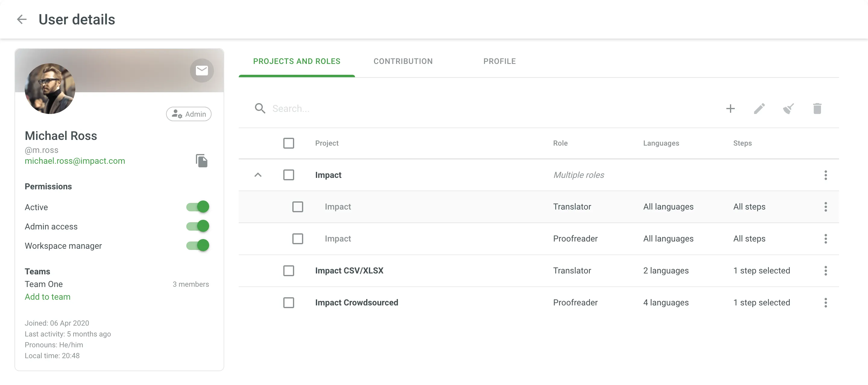The height and width of the screenshot is (385, 868).
Task: Sort by the Role column header
Action: (x=560, y=143)
